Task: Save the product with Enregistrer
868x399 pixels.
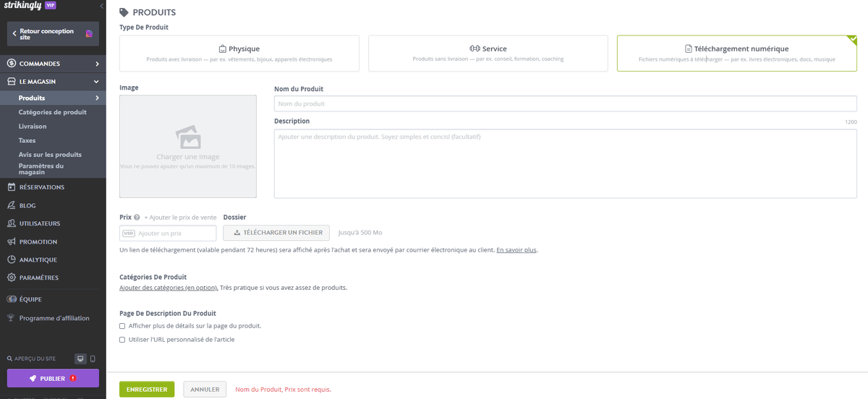Action: 147,390
